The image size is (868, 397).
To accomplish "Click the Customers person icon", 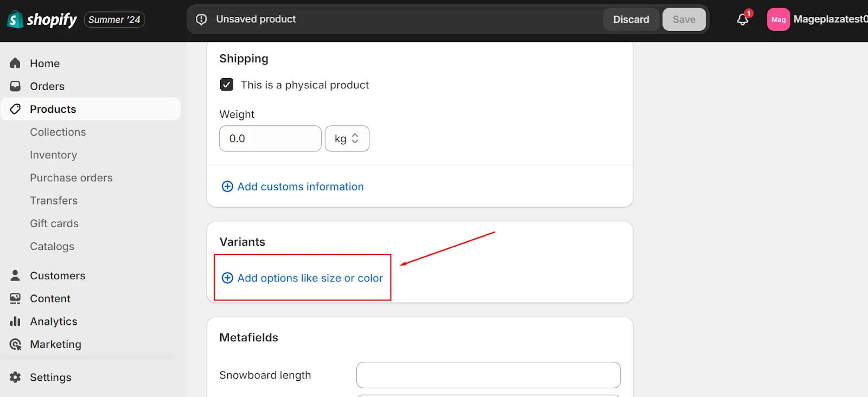I will coord(15,276).
